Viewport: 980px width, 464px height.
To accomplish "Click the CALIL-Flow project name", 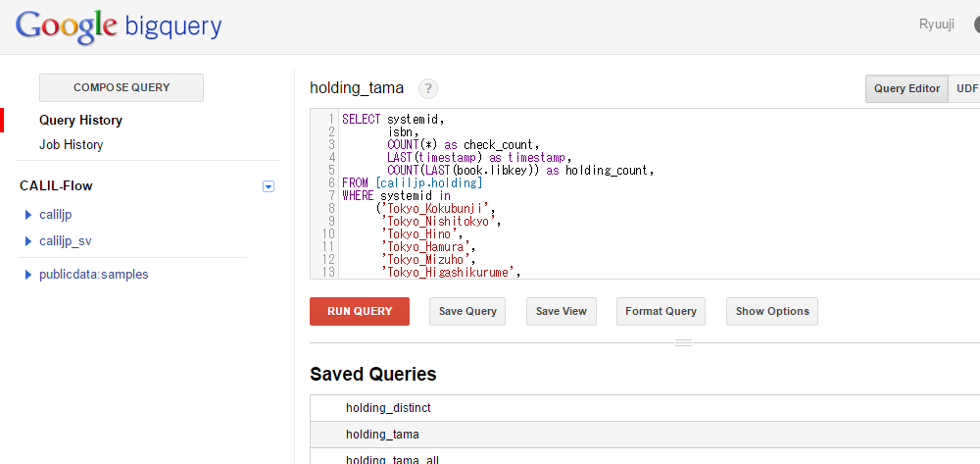I will click(x=56, y=185).
